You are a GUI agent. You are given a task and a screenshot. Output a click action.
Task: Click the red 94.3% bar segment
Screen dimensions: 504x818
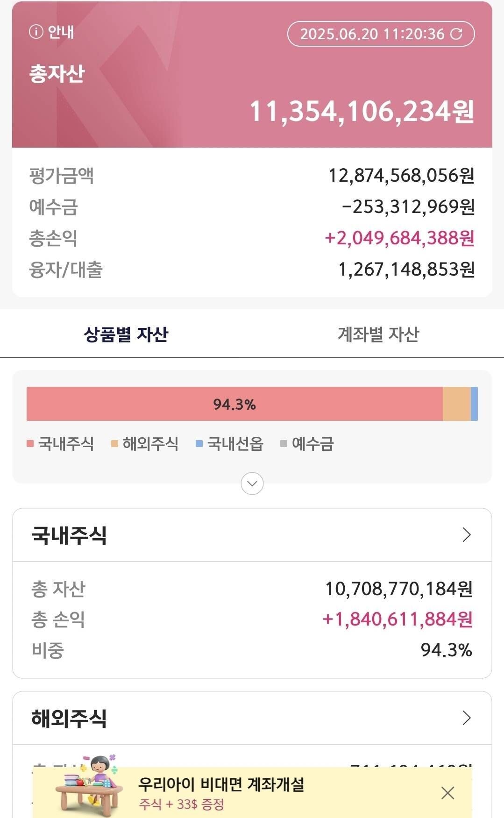pyautogui.click(x=234, y=404)
